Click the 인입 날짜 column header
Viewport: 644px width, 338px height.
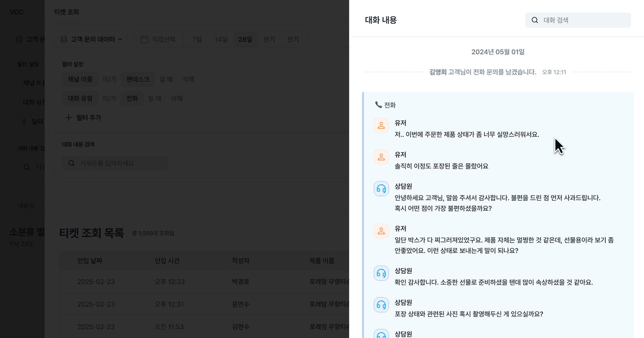point(90,261)
